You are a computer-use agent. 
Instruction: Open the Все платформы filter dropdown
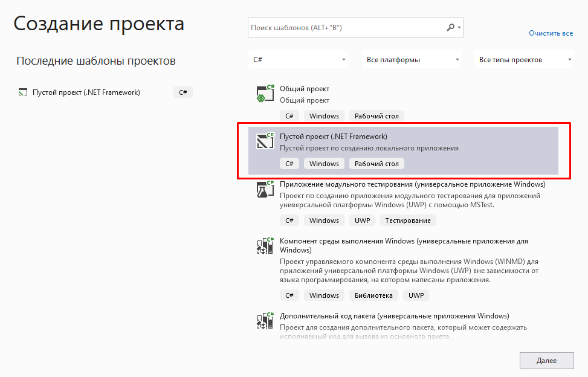(x=412, y=60)
